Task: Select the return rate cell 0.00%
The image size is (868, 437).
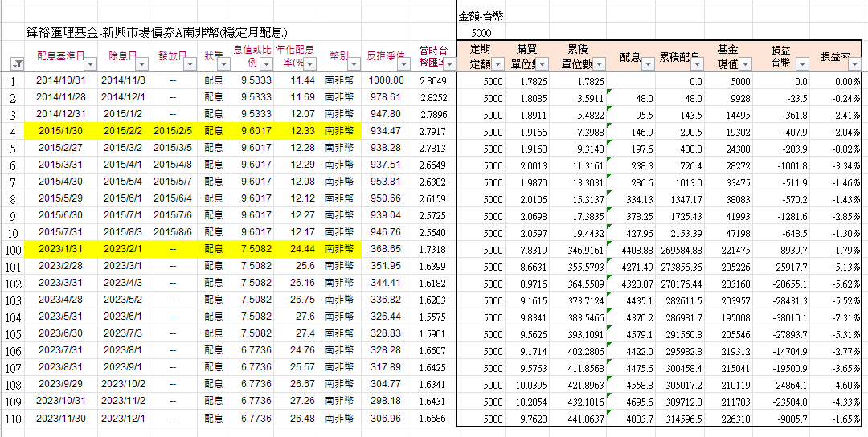Action: (x=835, y=81)
